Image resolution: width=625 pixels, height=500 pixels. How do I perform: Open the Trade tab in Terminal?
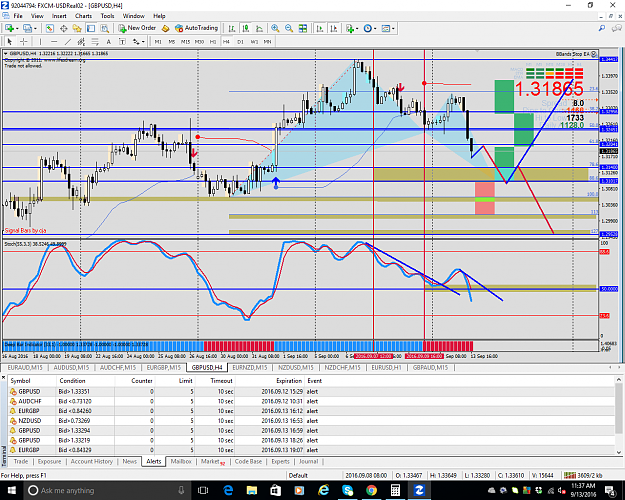[x=21, y=461]
